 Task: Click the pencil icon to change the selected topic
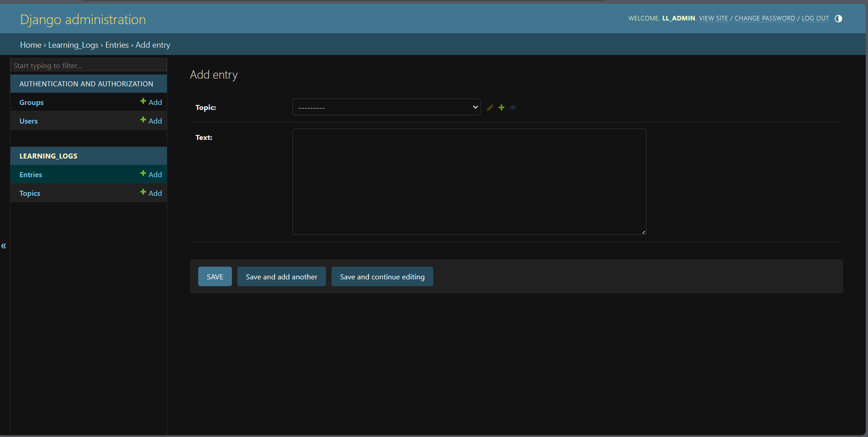pyautogui.click(x=490, y=108)
